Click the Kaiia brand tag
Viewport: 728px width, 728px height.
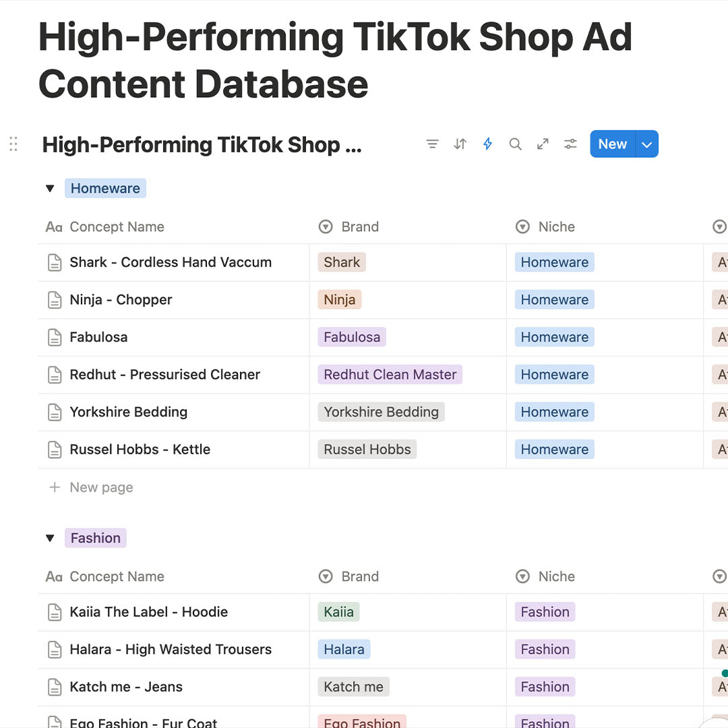[x=338, y=612]
